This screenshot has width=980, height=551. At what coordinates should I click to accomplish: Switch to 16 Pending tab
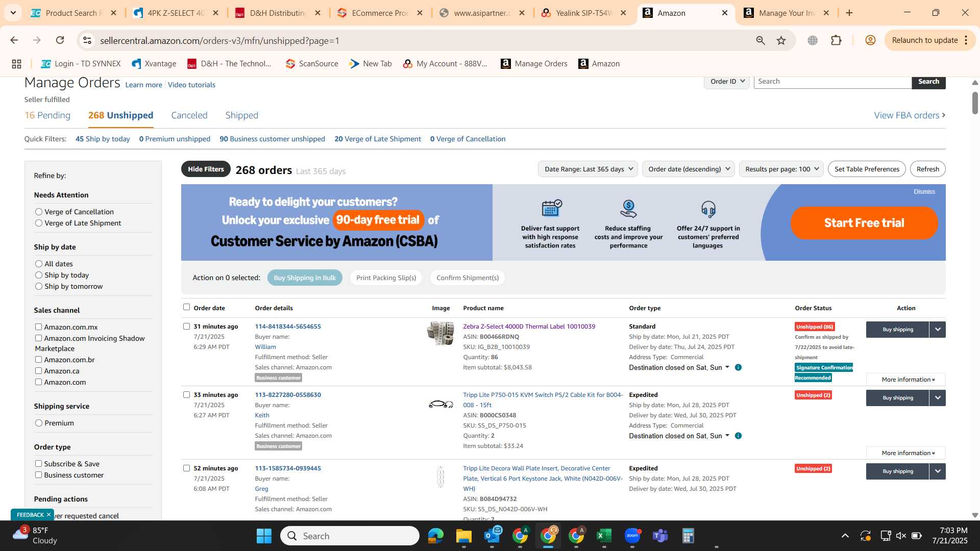[x=47, y=115]
